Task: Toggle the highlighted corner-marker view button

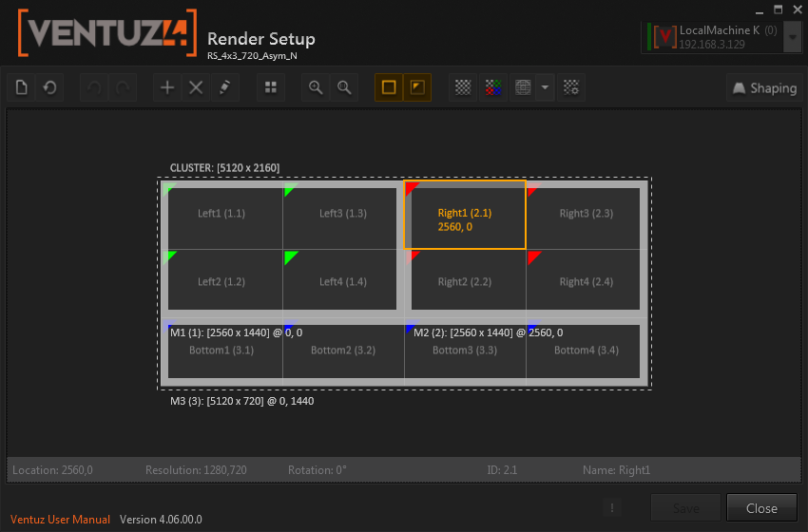Action: [x=417, y=87]
